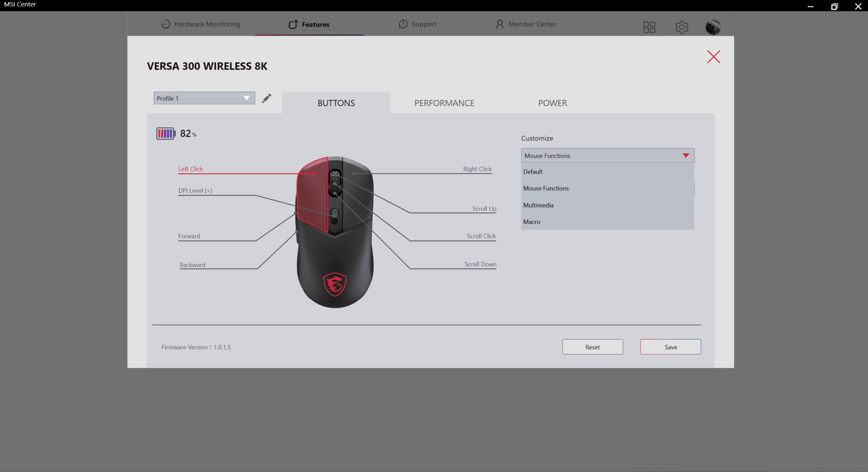Viewport: 868px width, 472px height.
Task: Close the mouse panel with red X
Action: (x=713, y=57)
